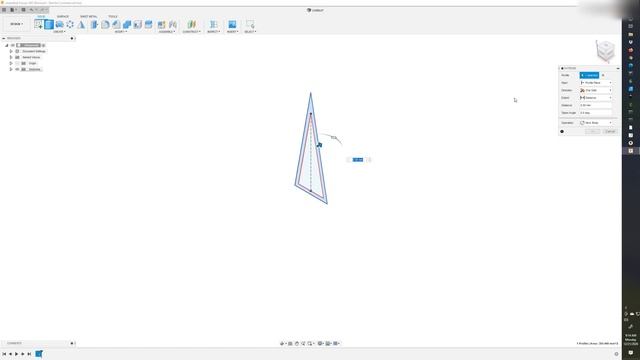
Task: Open the Construct menu dropdown
Action: [191, 31]
